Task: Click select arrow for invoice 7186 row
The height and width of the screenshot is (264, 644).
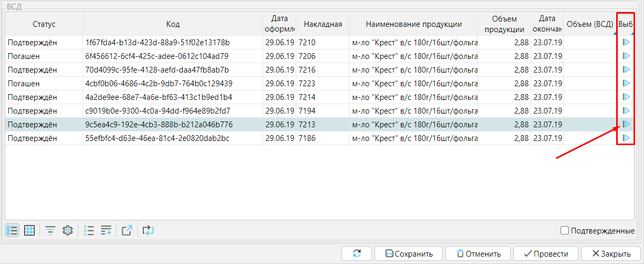Action: tap(625, 138)
